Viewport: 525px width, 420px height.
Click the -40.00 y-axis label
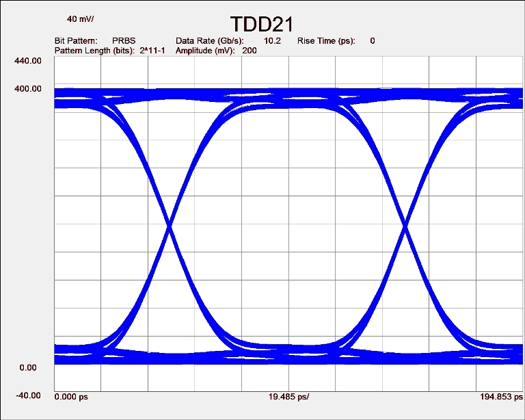28,395
